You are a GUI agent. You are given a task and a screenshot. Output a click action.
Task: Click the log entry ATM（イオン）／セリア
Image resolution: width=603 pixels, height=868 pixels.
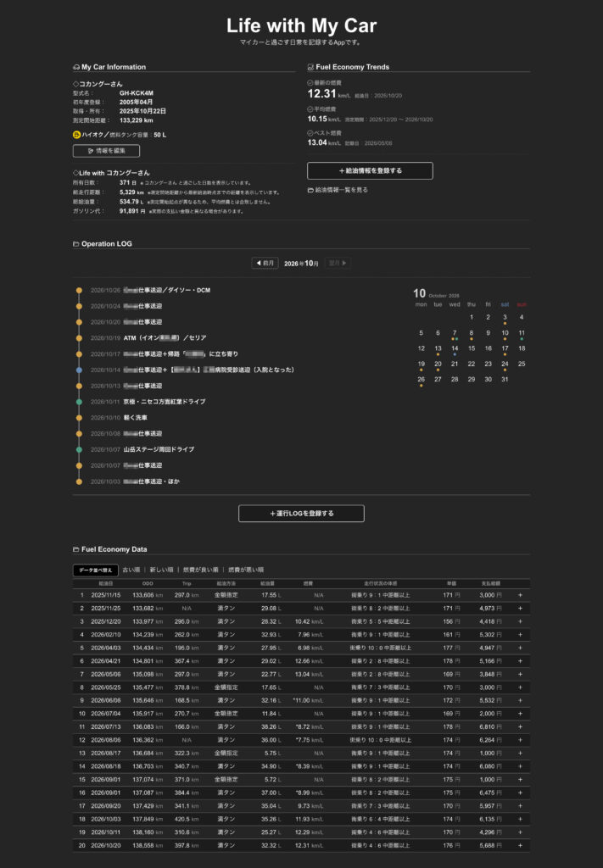point(165,337)
